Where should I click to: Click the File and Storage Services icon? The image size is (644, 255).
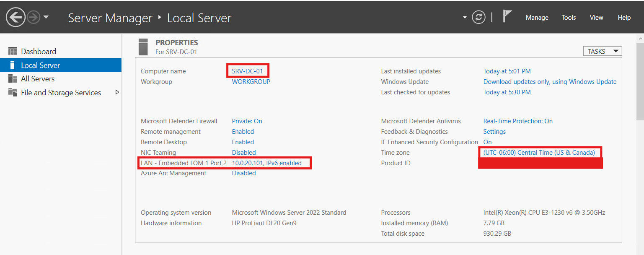click(14, 92)
